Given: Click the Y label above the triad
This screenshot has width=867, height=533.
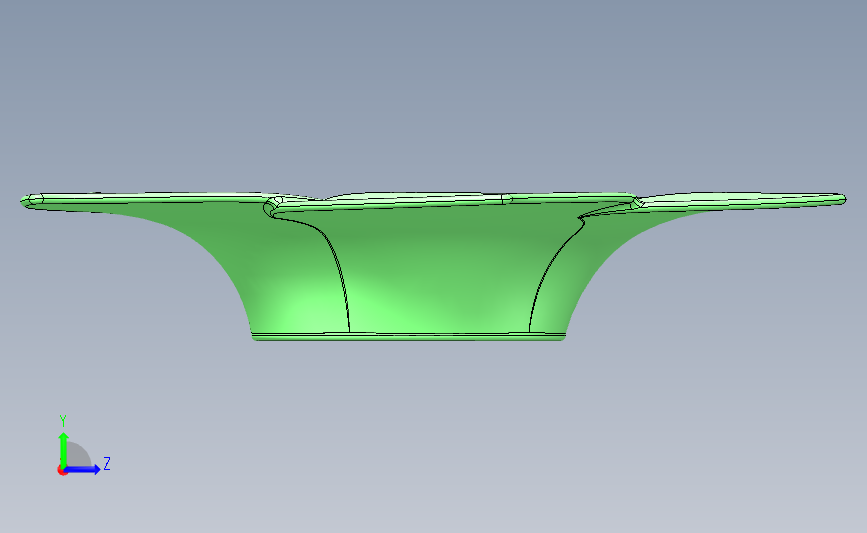Looking at the screenshot, I should [63, 421].
